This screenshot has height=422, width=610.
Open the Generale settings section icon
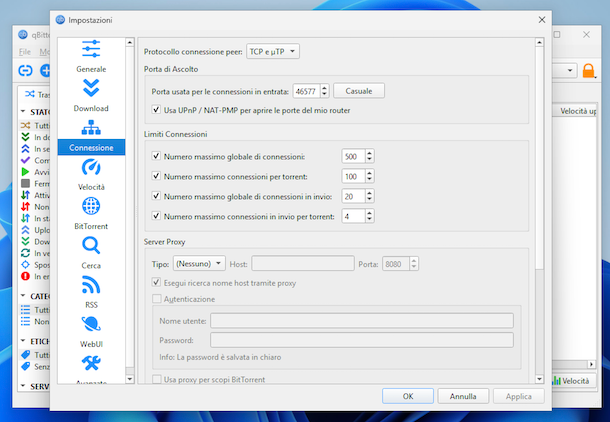(x=91, y=49)
